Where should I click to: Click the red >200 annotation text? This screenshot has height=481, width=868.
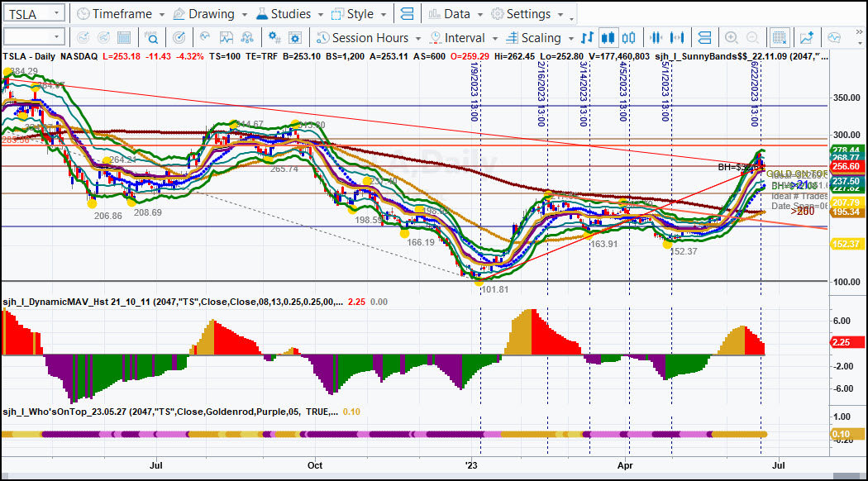pyautogui.click(x=803, y=211)
